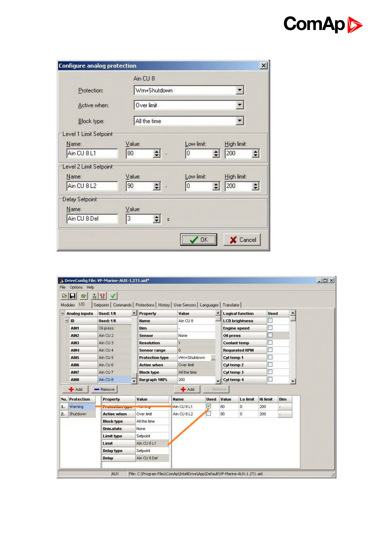This screenshot has height=554, width=392.
Task: Adjust Level 1 High limit spinner arrows
Action: click(256, 153)
